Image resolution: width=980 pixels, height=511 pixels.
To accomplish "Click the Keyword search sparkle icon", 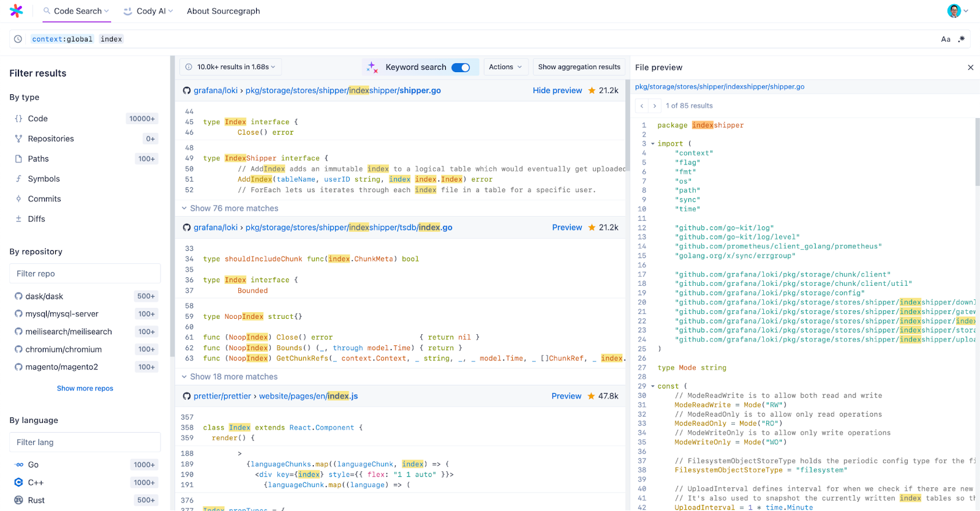I will click(x=372, y=67).
